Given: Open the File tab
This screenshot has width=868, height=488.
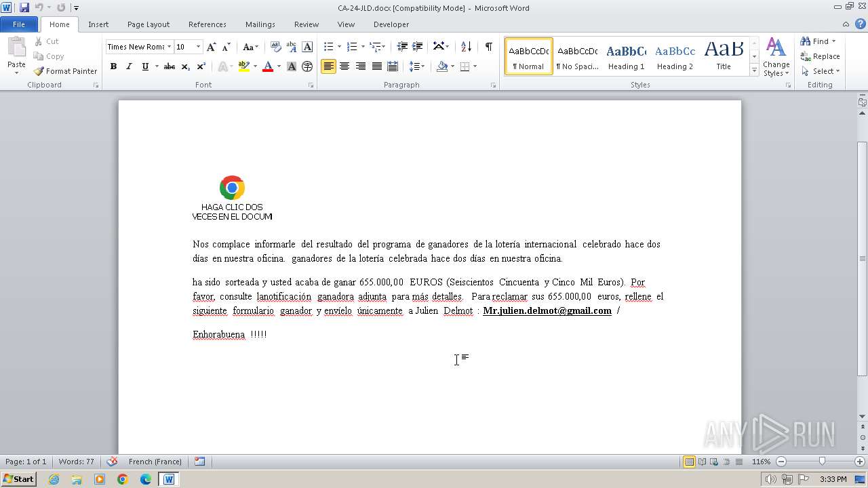Looking at the screenshot, I should tap(19, 24).
